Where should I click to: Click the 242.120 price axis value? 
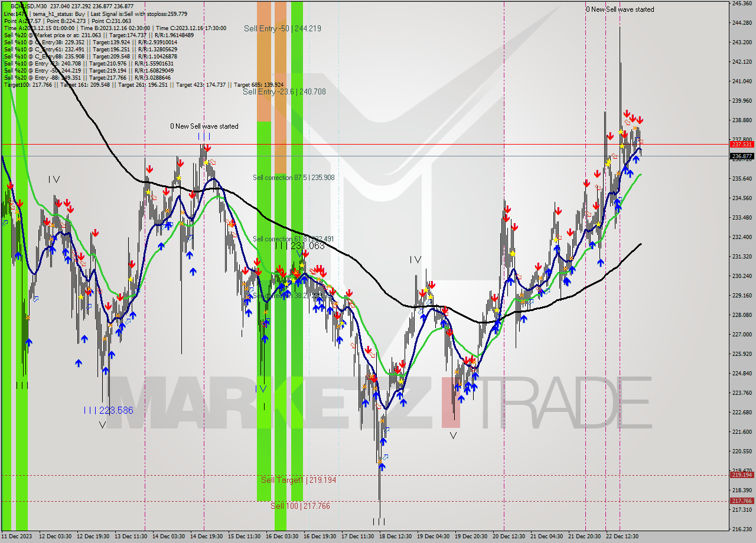(742, 61)
